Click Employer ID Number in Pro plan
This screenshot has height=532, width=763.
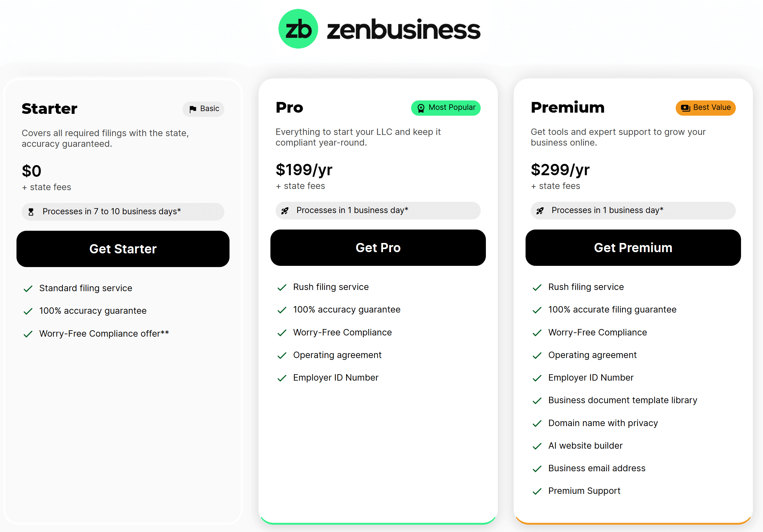[x=336, y=378]
